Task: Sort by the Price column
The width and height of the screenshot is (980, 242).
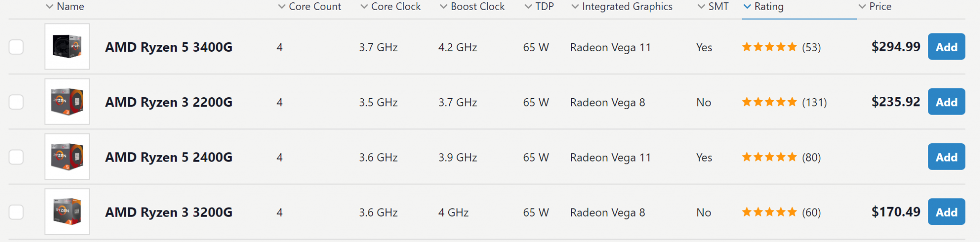Action: (875, 7)
